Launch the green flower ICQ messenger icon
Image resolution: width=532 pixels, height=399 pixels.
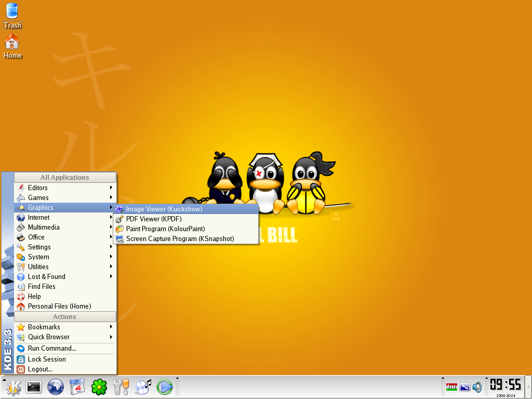[x=99, y=387]
